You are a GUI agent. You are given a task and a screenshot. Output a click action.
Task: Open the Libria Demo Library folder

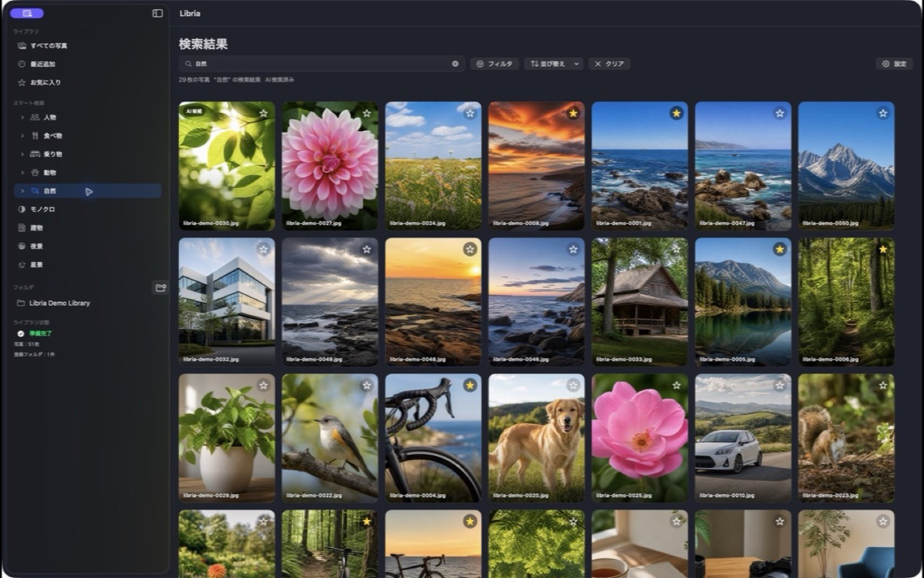coord(88,303)
